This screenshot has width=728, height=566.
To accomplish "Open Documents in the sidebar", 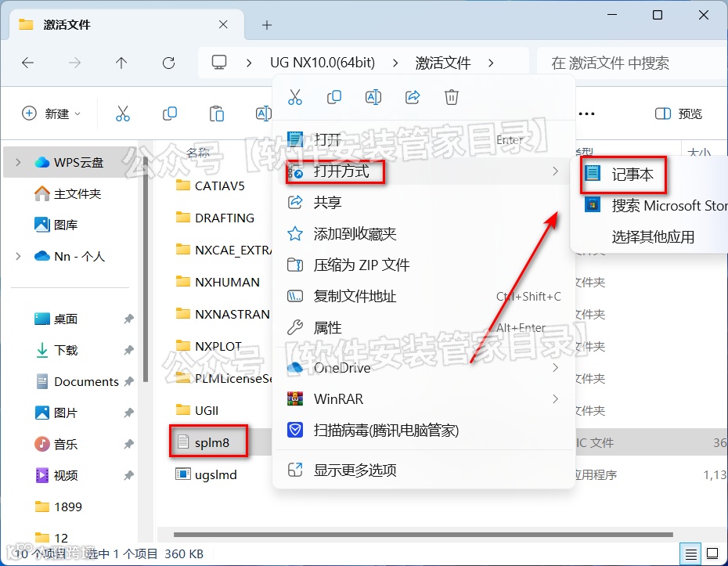I will (77, 382).
